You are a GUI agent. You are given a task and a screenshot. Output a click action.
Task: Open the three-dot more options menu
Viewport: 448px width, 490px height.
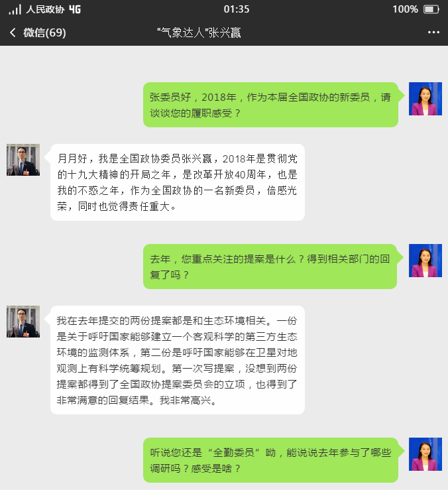coord(433,32)
